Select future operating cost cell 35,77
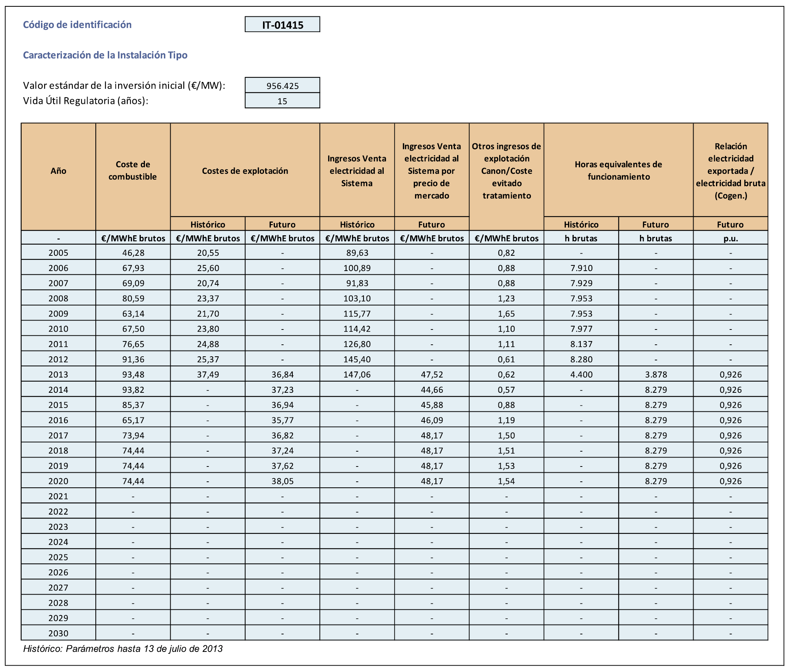This screenshot has width=792, height=672. coord(282,420)
